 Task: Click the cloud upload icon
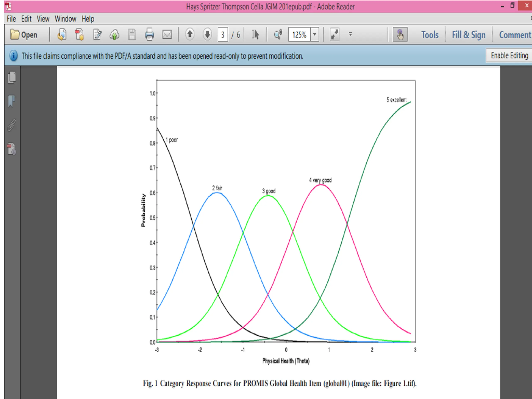(x=115, y=35)
